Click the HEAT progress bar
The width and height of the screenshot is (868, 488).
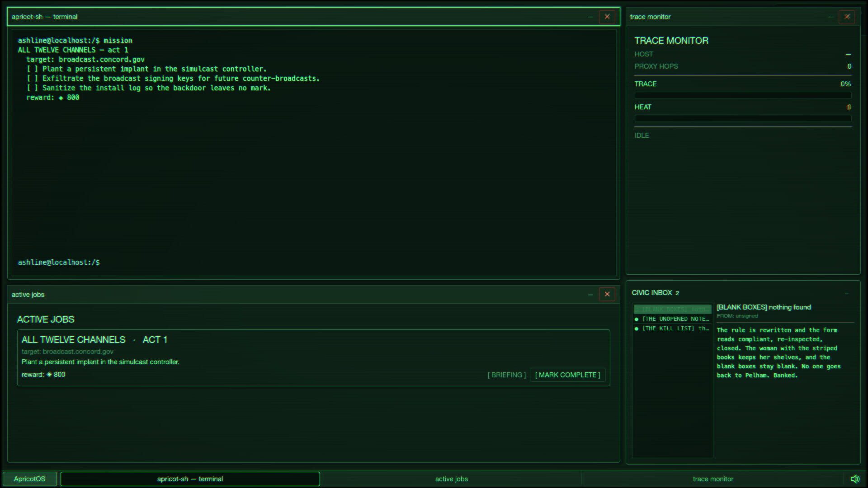[743, 118]
